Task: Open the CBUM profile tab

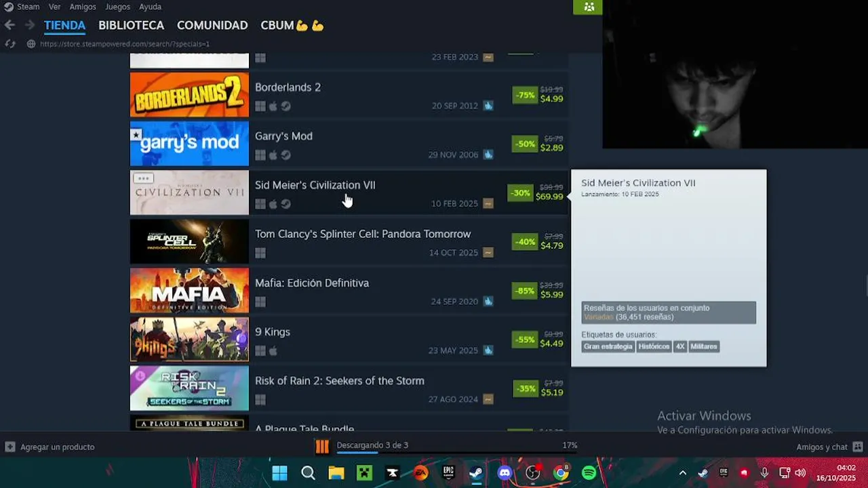Action: click(292, 25)
